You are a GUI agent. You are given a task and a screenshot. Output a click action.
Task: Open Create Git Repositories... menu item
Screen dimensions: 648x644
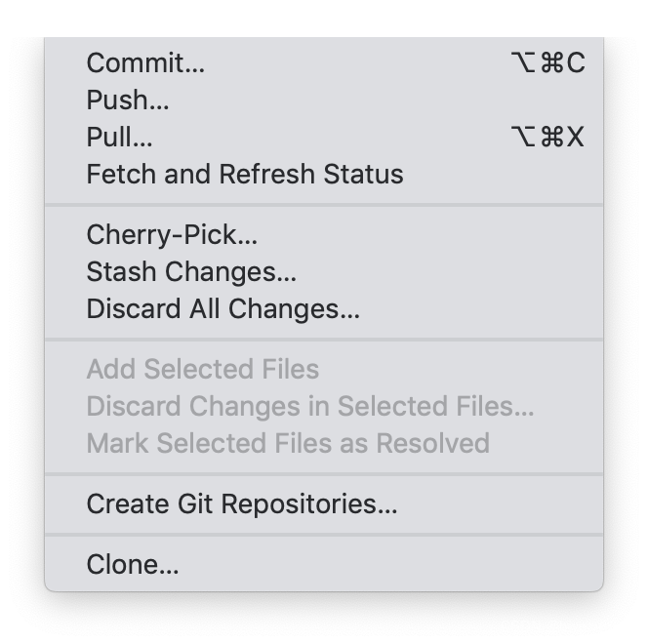coord(242,503)
